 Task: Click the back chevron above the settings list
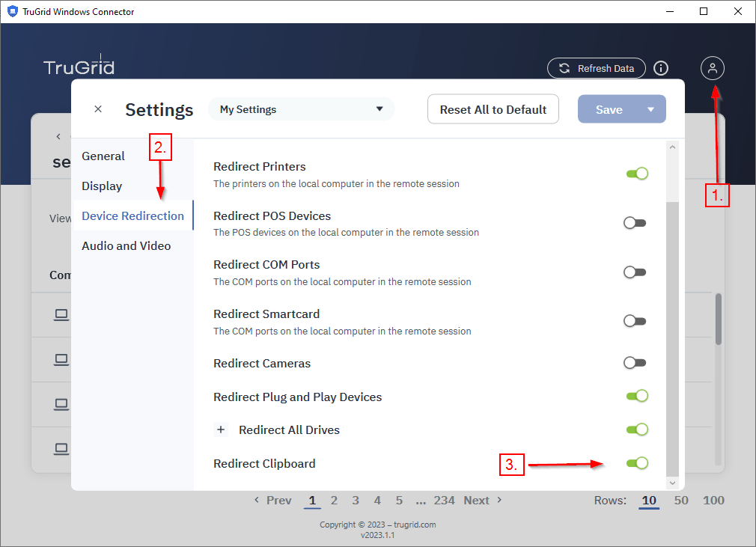click(x=58, y=137)
